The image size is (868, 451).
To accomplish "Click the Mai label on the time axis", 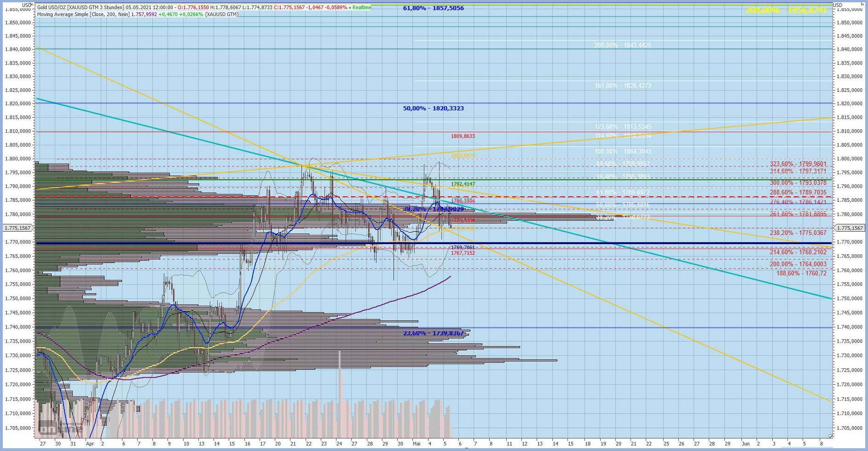I will 417,444.
